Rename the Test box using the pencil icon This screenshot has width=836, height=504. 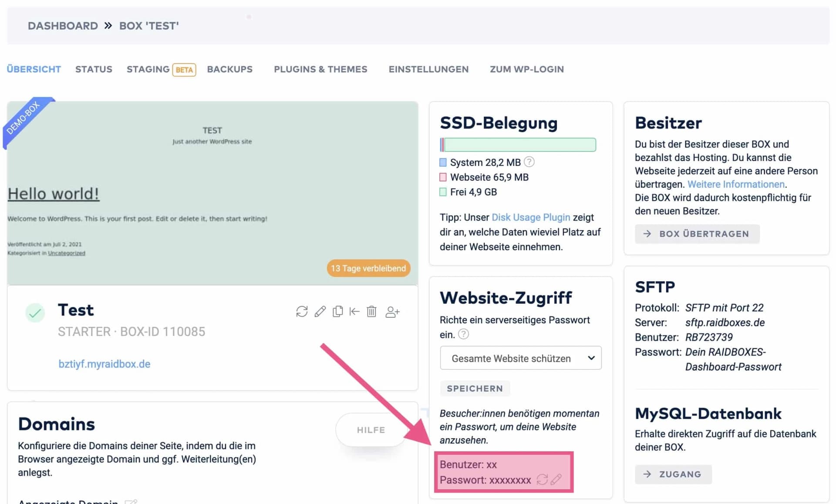[320, 311]
